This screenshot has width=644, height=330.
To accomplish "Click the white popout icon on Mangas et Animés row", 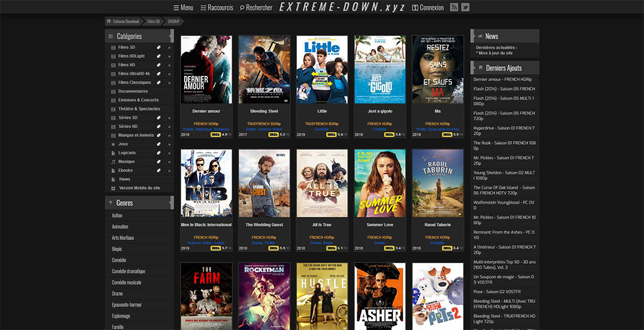I will (158, 136).
